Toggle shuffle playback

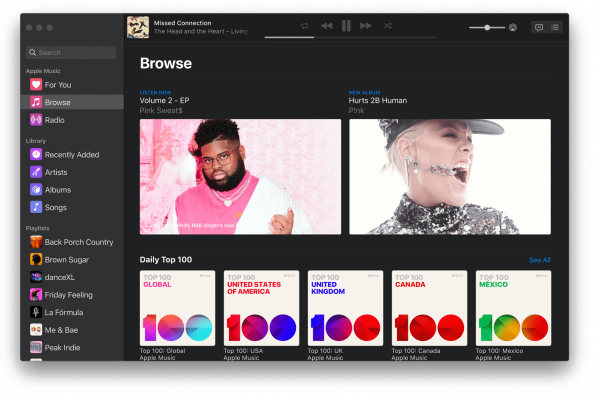tap(388, 26)
